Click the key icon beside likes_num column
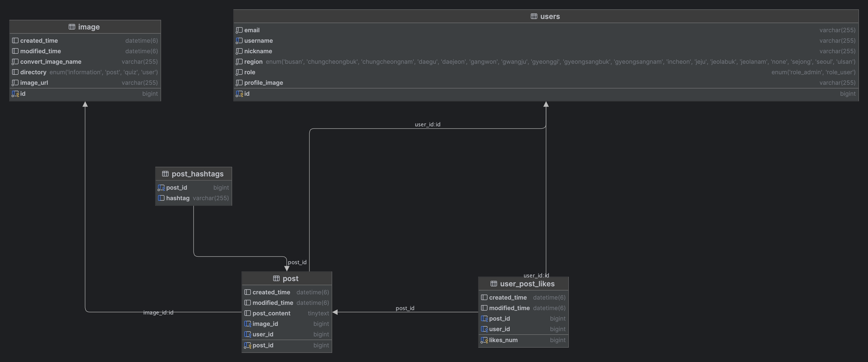The image size is (868, 362). [484, 340]
